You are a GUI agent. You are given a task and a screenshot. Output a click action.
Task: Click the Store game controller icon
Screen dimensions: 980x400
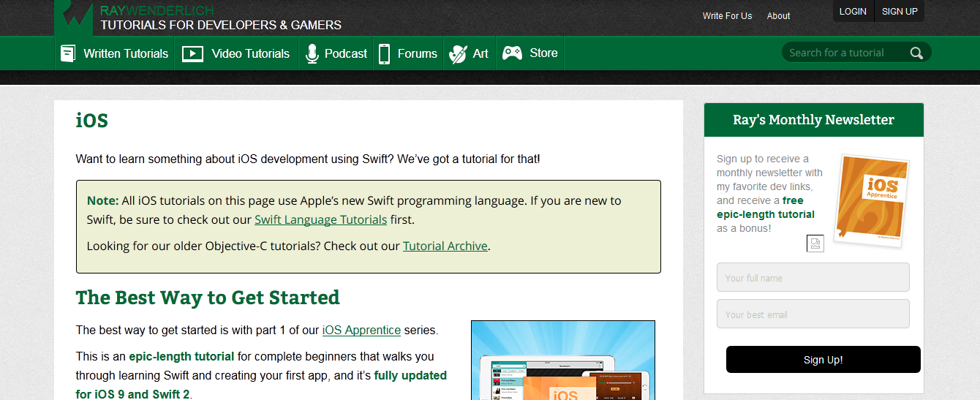click(x=513, y=53)
